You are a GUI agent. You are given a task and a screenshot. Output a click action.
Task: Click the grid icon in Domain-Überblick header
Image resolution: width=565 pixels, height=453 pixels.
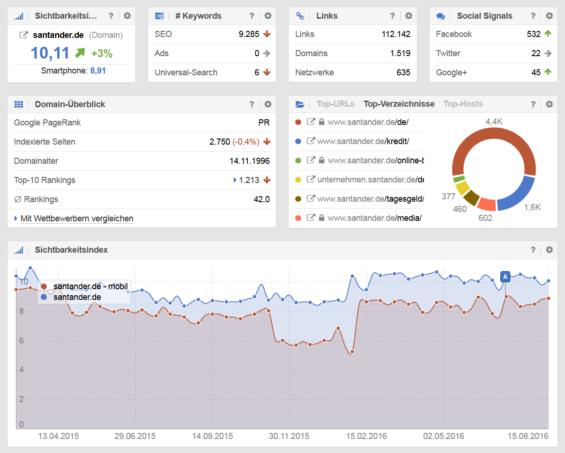[18, 104]
